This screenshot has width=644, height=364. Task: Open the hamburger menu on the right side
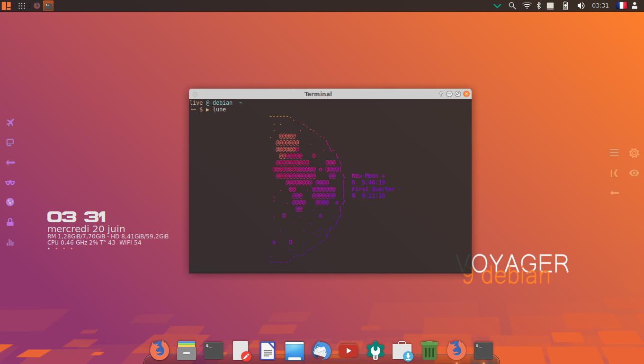(x=614, y=153)
